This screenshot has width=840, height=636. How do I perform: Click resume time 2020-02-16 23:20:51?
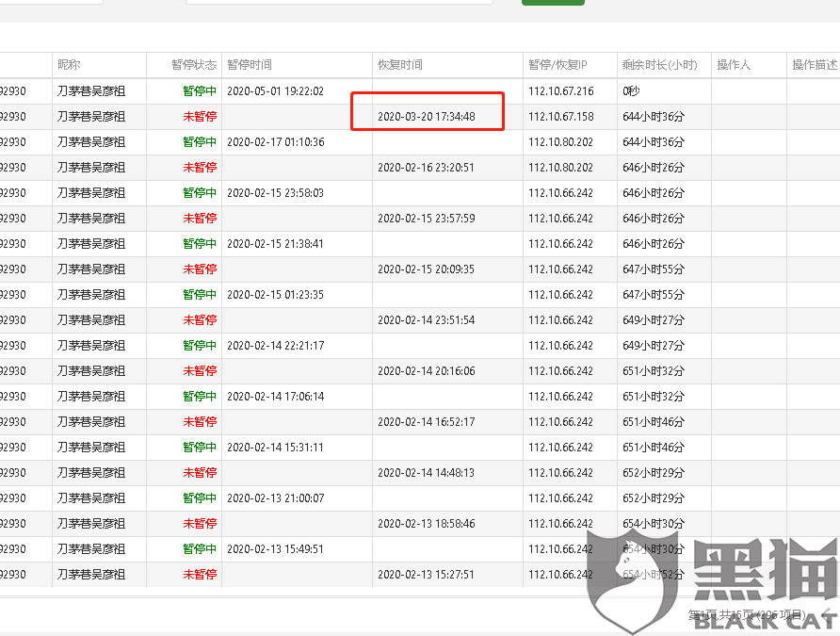tap(426, 168)
